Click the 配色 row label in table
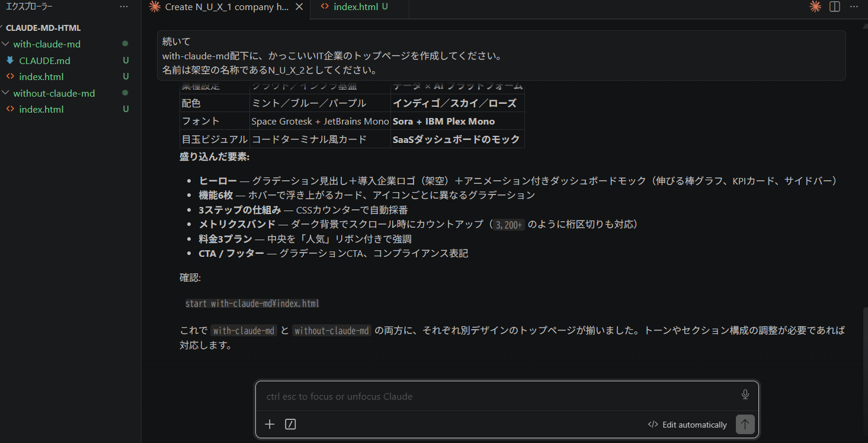Screen dimensions: 868x443 point(214,103)
